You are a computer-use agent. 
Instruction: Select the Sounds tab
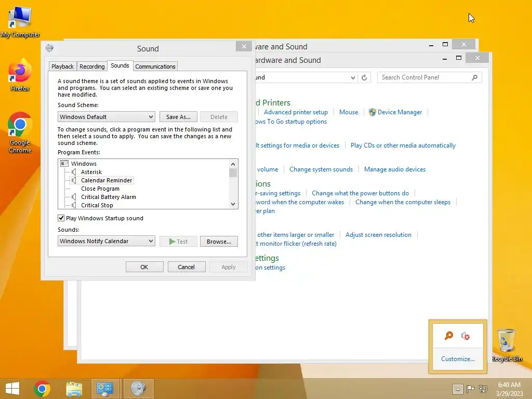120,65
